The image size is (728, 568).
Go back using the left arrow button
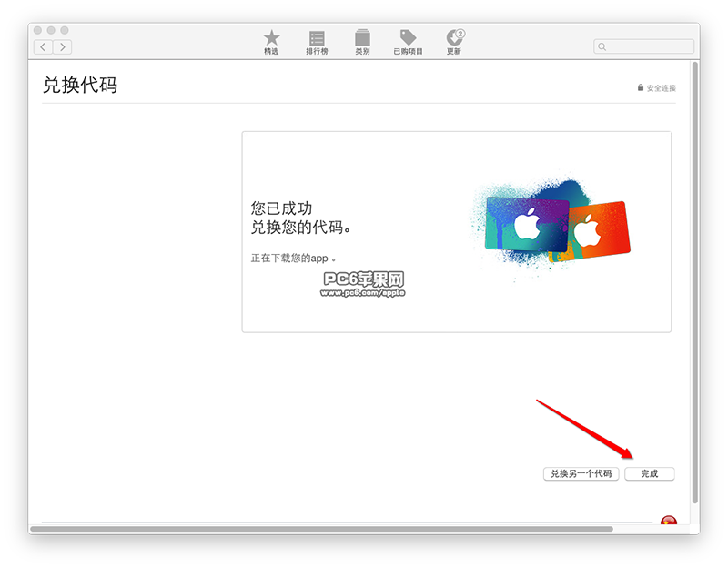[x=43, y=46]
